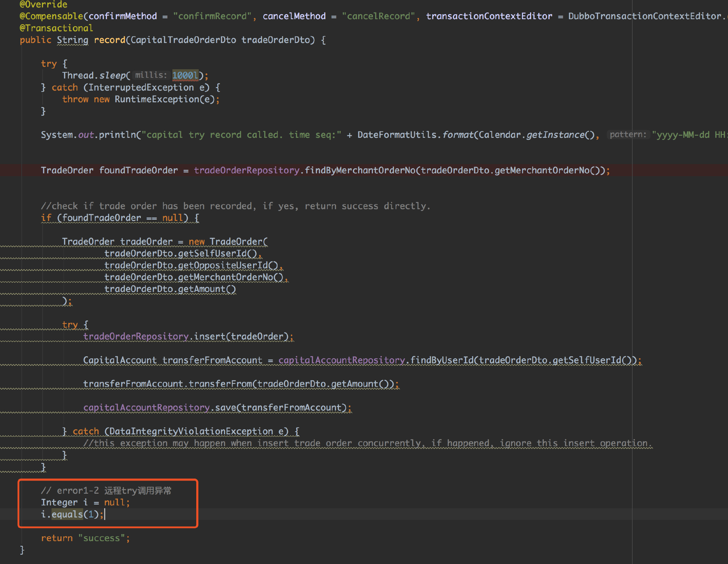728x564 pixels.
Task: Click tradeOrderDto.getOppositeUserId() argument
Action: 191,265
